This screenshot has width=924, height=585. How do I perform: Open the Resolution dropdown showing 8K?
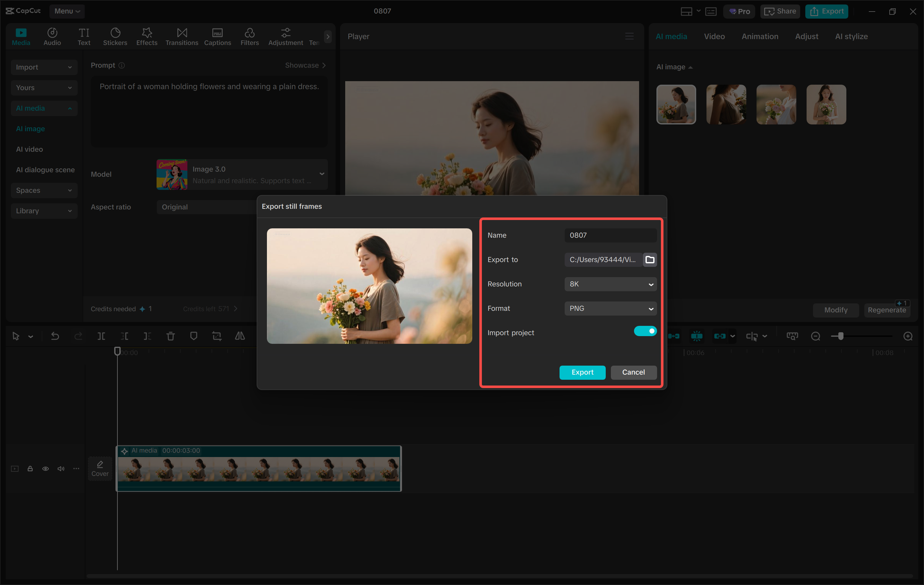(610, 284)
